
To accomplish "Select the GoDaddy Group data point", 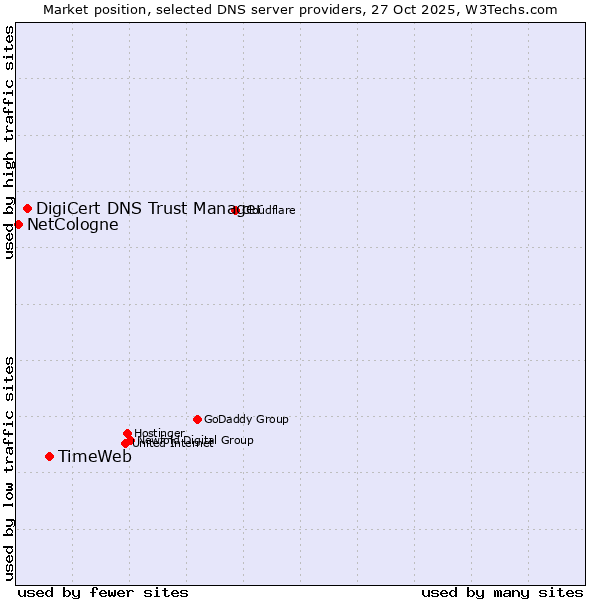I will coord(197,419).
